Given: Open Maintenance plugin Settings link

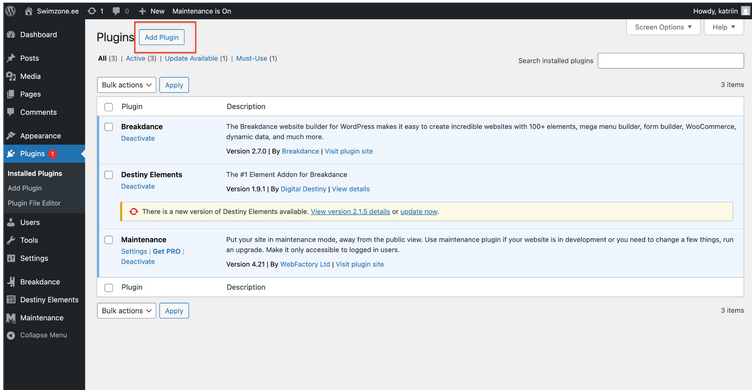Looking at the screenshot, I should coord(134,252).
